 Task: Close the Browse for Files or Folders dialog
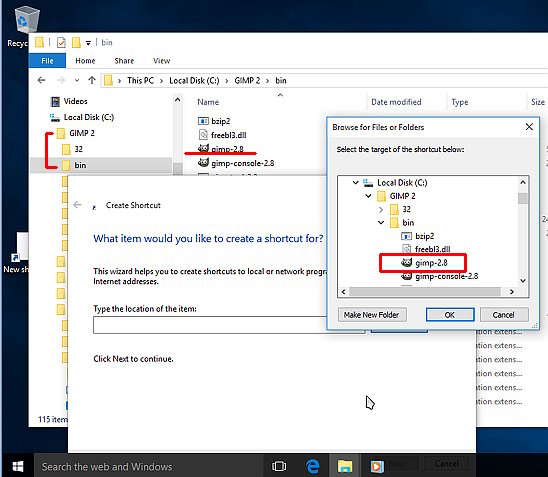click(529, 127)
